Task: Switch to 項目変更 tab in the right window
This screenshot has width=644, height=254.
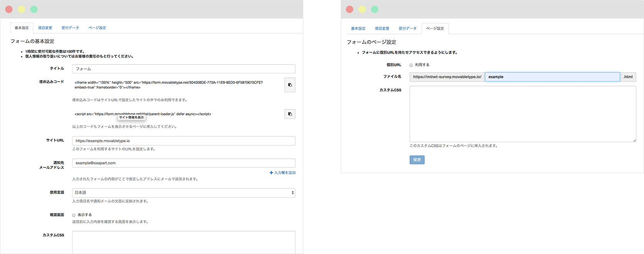Action: point(382,29)
